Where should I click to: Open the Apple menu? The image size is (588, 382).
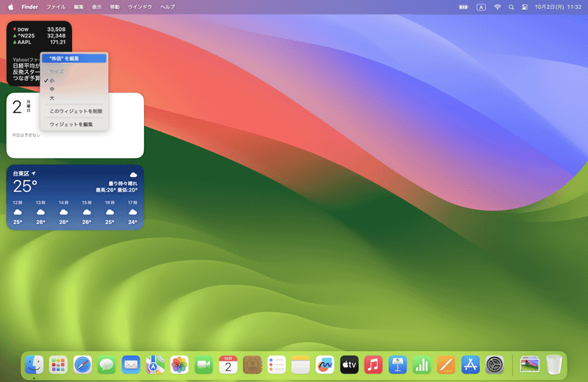(x=10, y=7)
